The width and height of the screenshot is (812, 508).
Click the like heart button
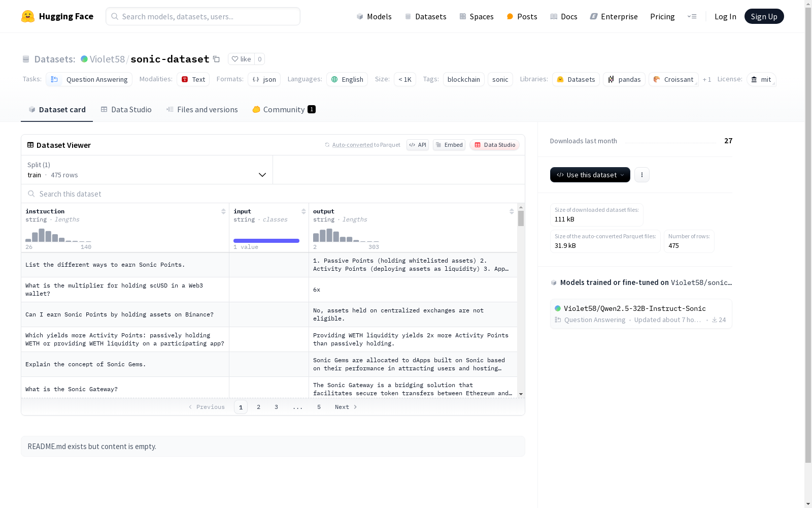[x=241, y=59]
